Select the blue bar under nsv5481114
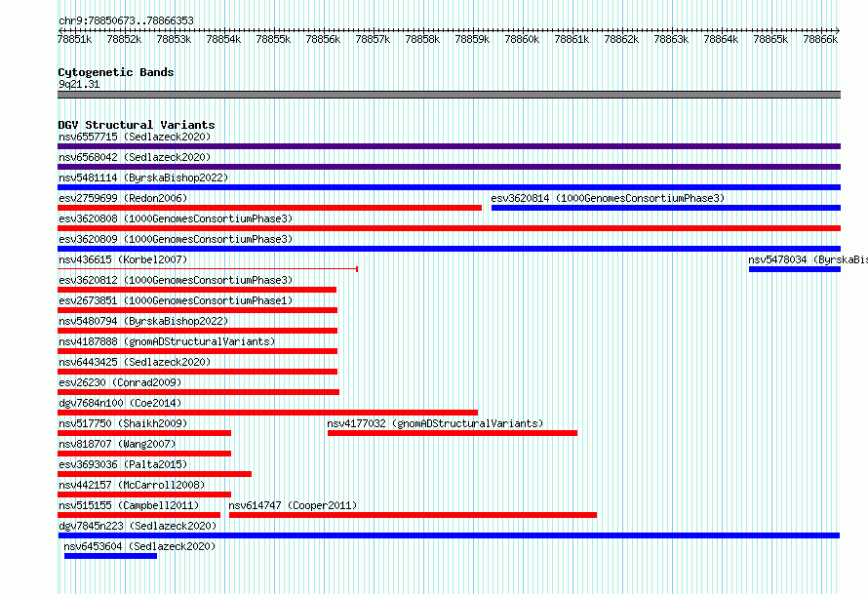 pyautogui.click(x=449, y=187)
